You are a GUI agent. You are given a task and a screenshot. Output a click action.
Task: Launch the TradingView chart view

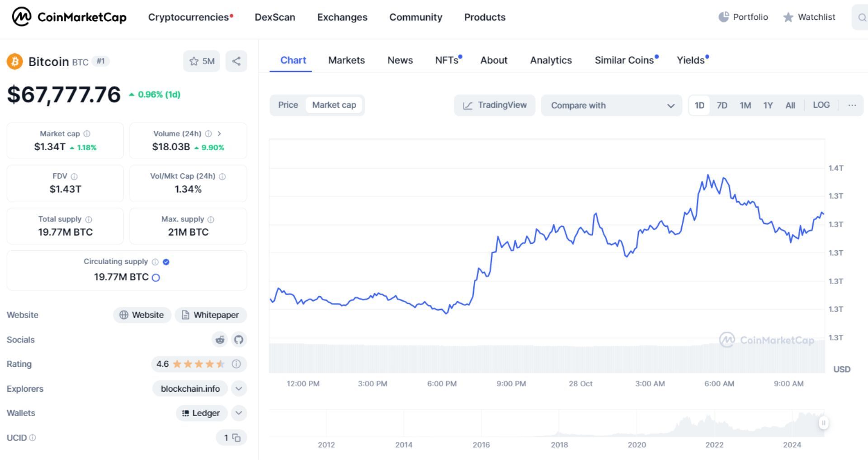495,105
